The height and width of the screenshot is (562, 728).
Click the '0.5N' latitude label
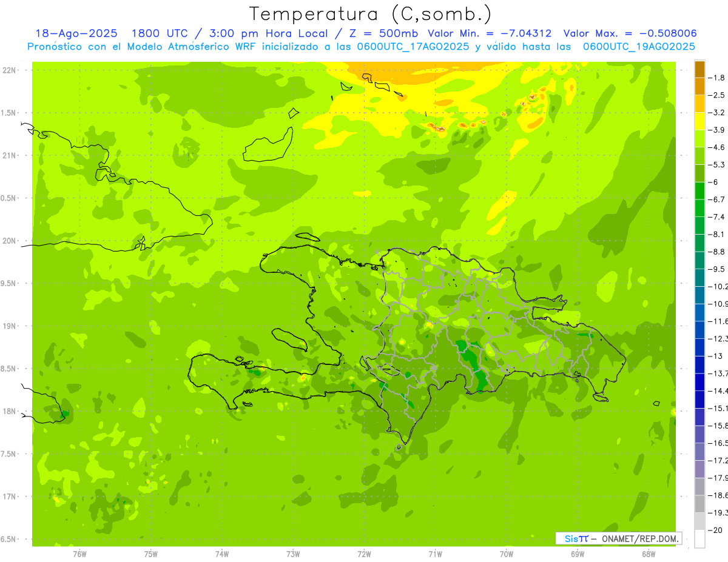pos(8,198)
